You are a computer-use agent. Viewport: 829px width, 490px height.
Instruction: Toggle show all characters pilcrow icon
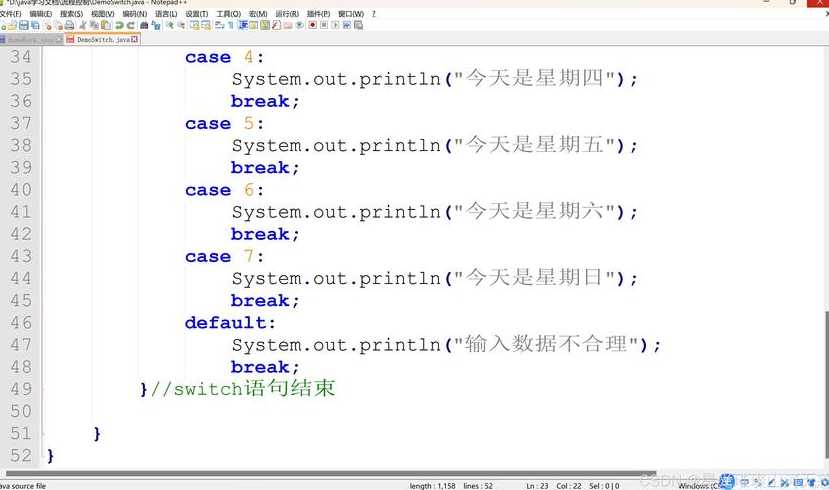point(231,25)
